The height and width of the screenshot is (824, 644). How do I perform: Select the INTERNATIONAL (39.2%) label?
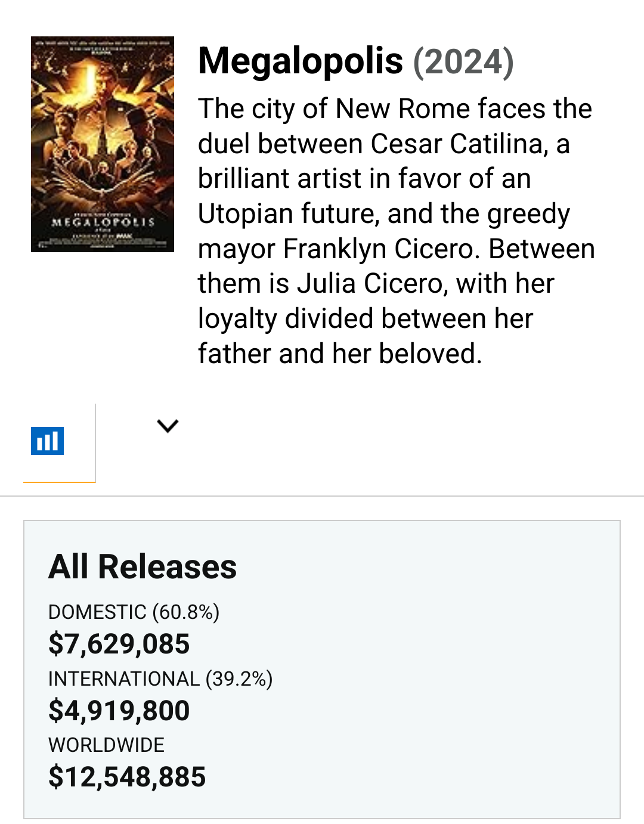160,679
